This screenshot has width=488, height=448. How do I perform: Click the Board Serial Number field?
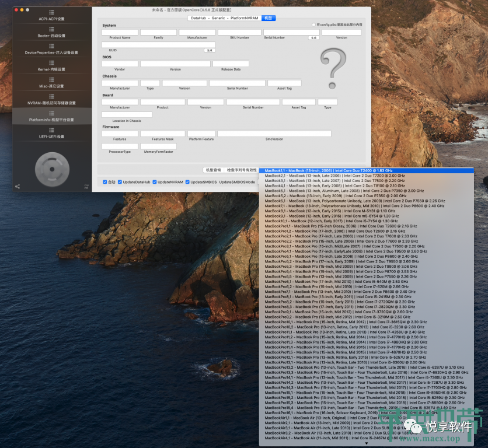tap(253, 101)
